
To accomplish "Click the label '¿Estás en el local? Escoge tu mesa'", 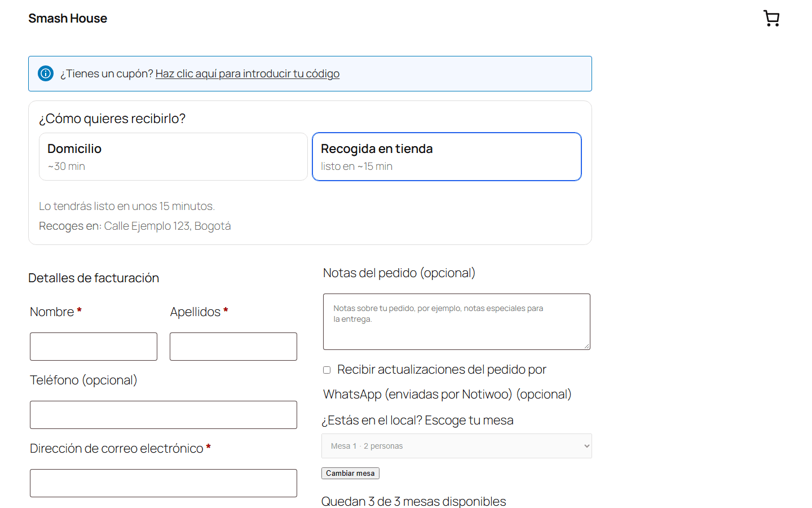I will (417, 420).
